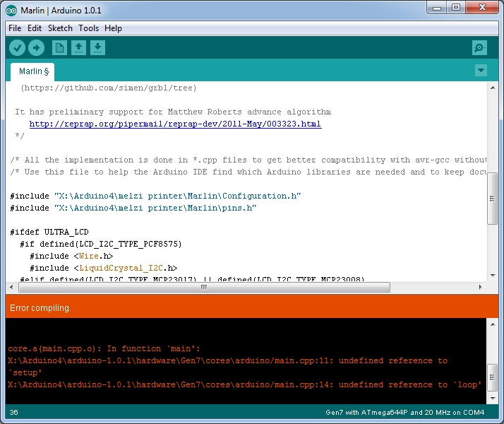Maximize the Arduino window

pos(456,8)
